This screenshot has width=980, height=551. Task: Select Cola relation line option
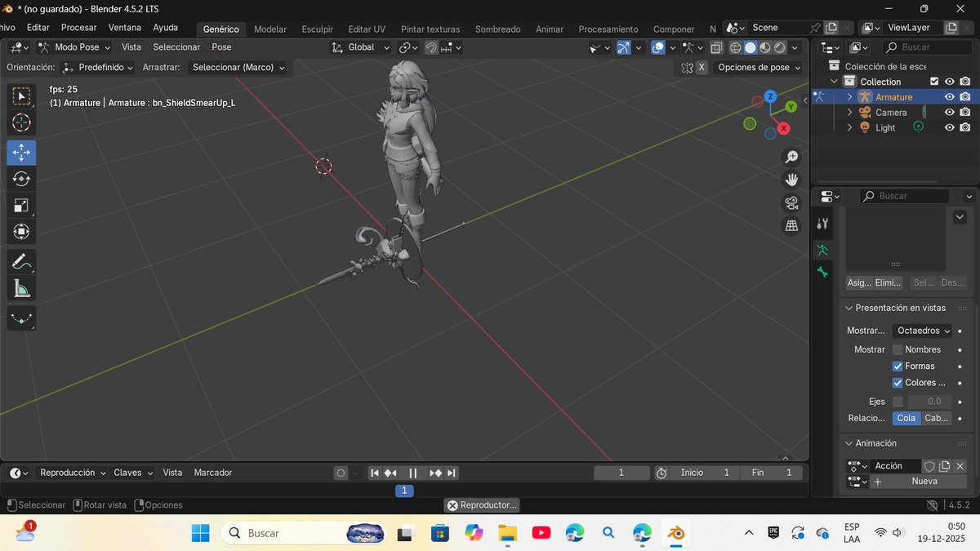pos(906,418)
